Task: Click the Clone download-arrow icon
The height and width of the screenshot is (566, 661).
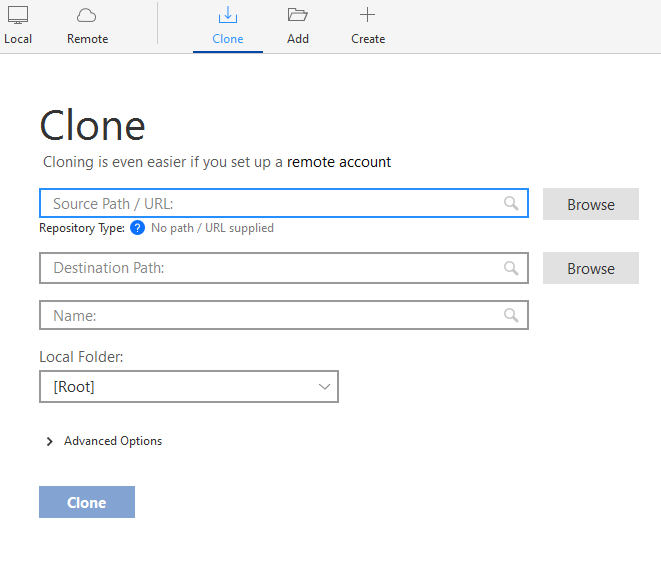Action: [228, 15]
